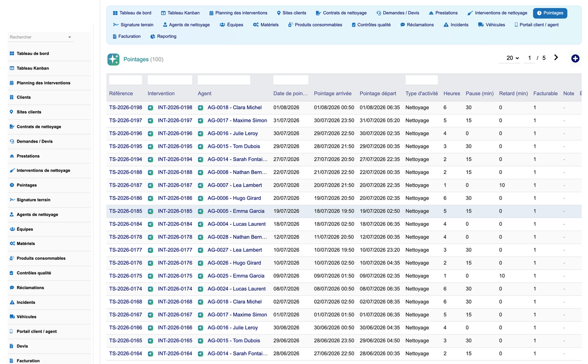Sort by the Pause (min) column header
The height and width of the screenshot is (364, 588).
(480, 94)
